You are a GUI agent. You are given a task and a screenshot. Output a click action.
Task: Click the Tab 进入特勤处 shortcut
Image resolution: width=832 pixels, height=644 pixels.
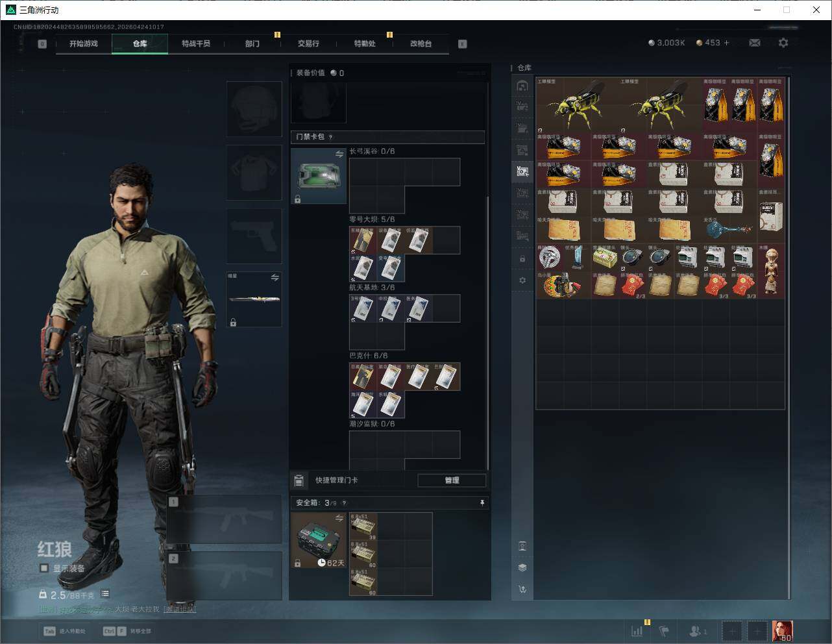coord(65,631)
